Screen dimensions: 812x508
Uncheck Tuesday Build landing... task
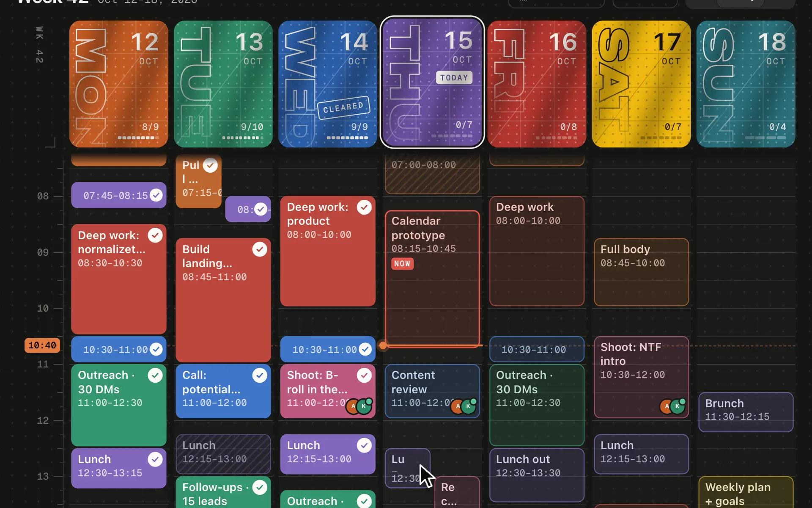[x=260, y=249]
